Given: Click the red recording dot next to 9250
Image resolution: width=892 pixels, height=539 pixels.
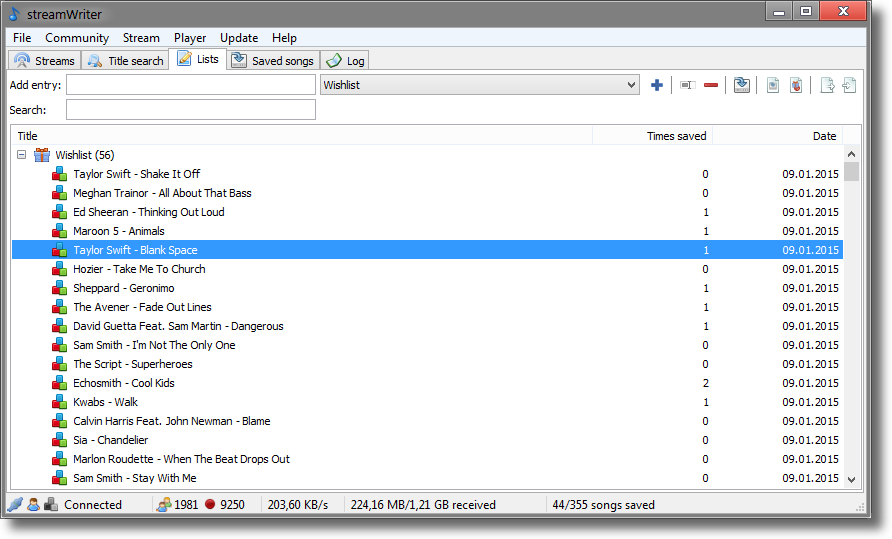Looking at the screenshot, I should (x=210, y=504).
